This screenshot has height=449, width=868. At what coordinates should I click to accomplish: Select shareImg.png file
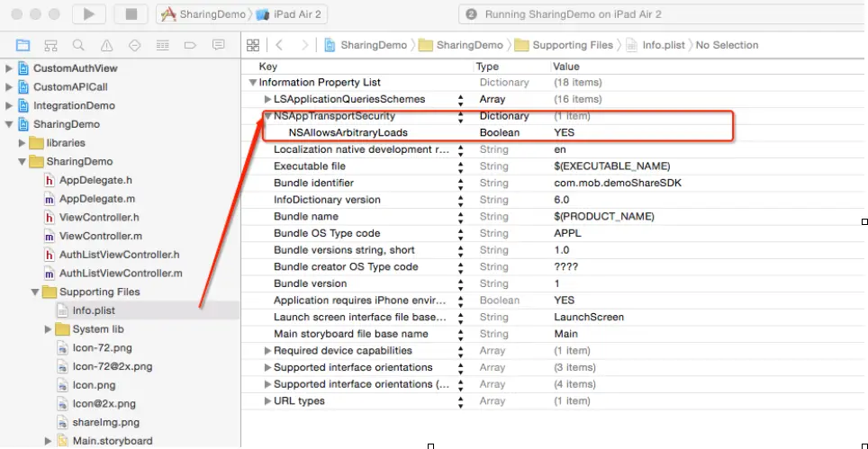coord(105,423)
